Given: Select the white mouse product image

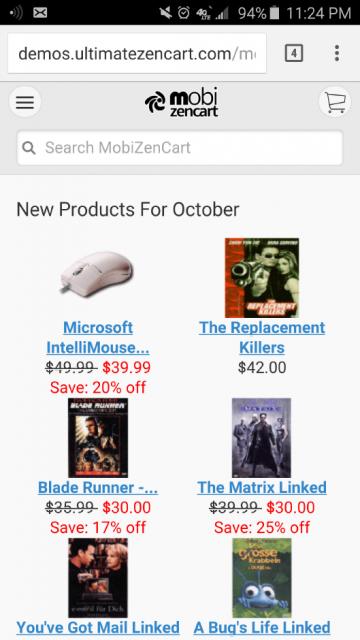Looking at the screenshot, I should pyautogui.click(x=97, y=271).
